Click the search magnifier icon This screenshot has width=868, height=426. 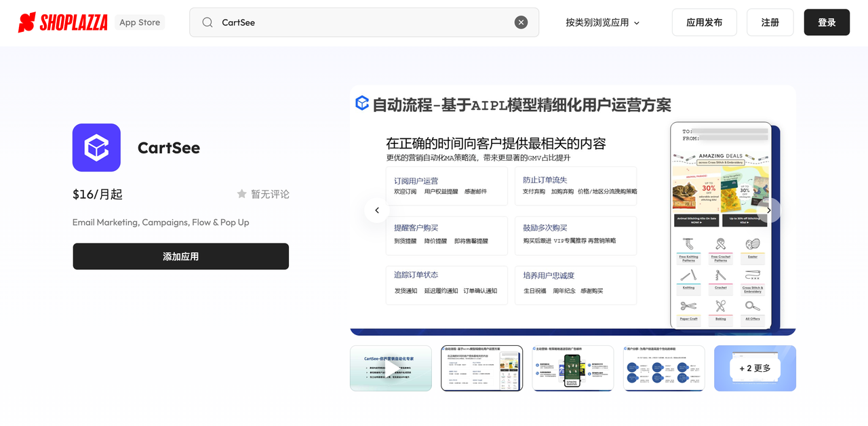[x=208, y=22]
